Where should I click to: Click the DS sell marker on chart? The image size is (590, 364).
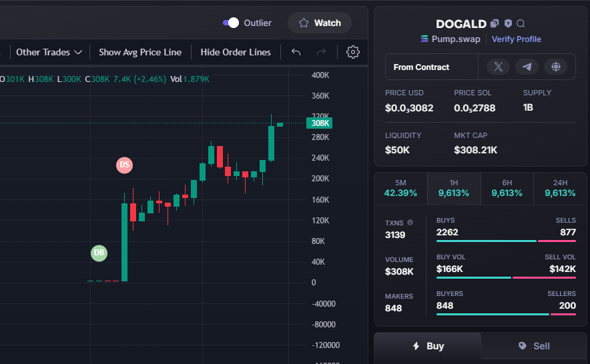[x=125, y=165]
